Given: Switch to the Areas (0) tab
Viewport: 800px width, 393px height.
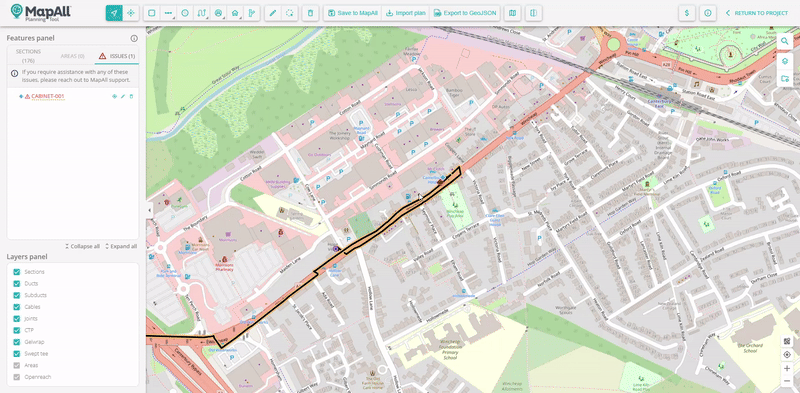Looking at the screenshot, I should pos(72,56).
